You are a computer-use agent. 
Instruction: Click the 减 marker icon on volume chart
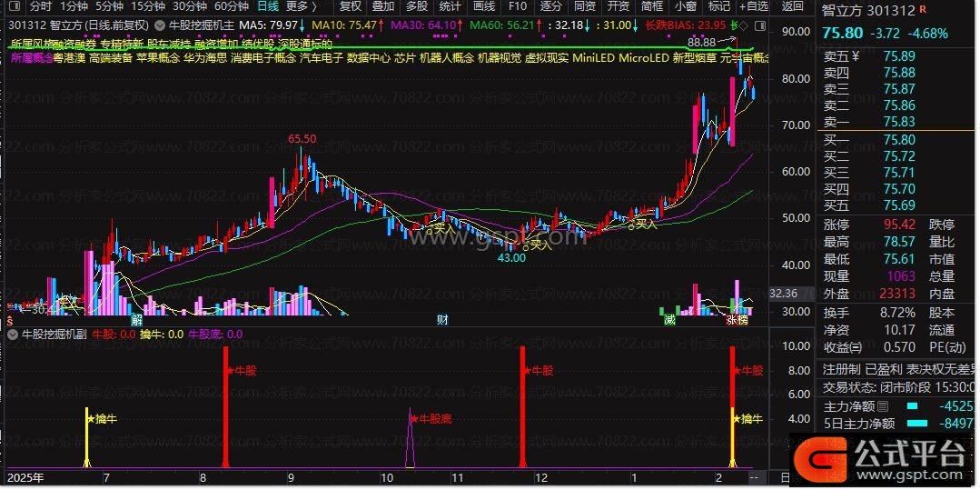click(x=669, y=319)
